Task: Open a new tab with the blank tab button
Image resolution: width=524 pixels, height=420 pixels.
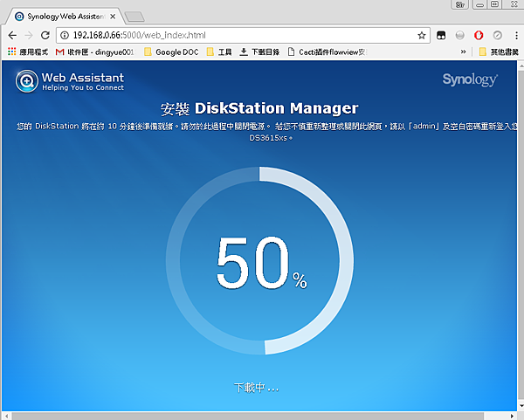Action: tap(134, 17)
